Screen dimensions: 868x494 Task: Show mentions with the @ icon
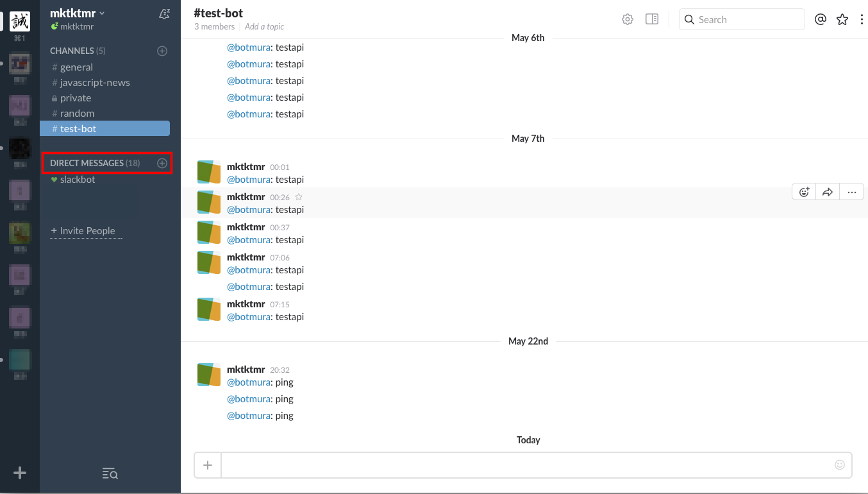tap(821, 19)
